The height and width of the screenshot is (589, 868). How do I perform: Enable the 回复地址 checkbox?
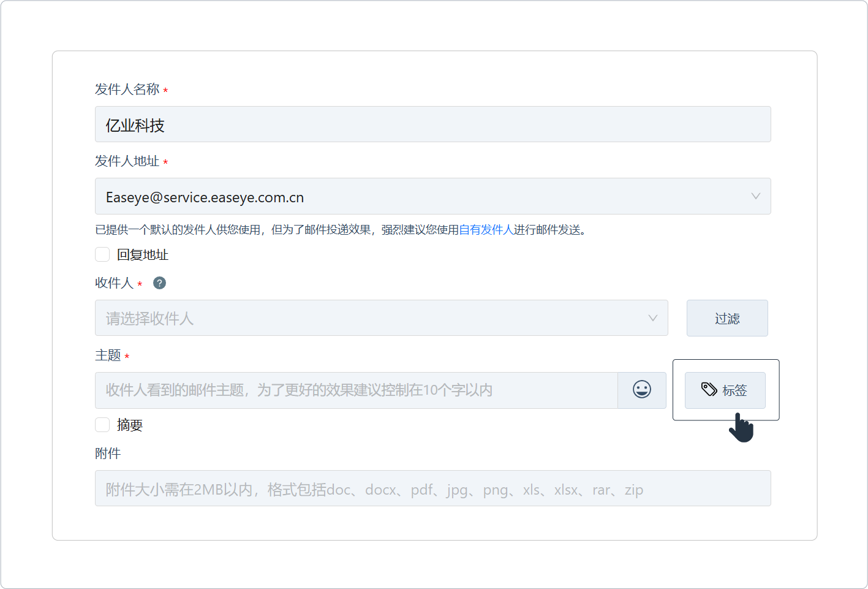pos(102,254)
